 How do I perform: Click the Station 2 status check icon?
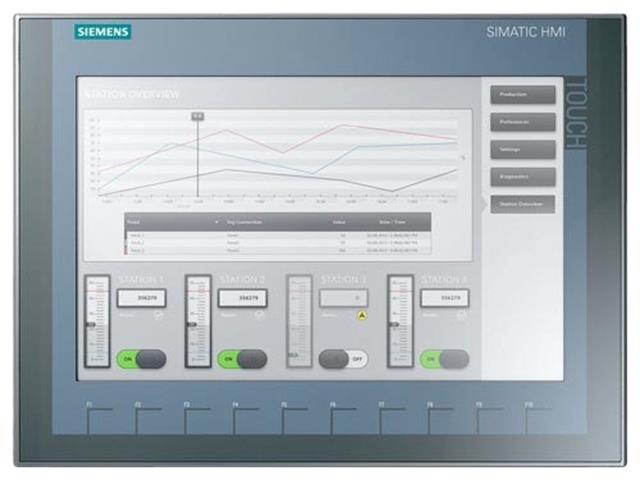click(x=260, y=316)
